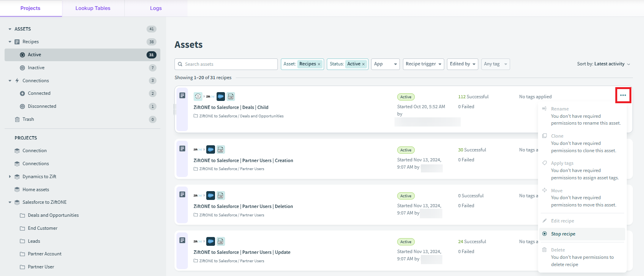The height and width of the screenshot is (276, 644).
Task: Click the Connected connections icon
Action: coord(22,93)
